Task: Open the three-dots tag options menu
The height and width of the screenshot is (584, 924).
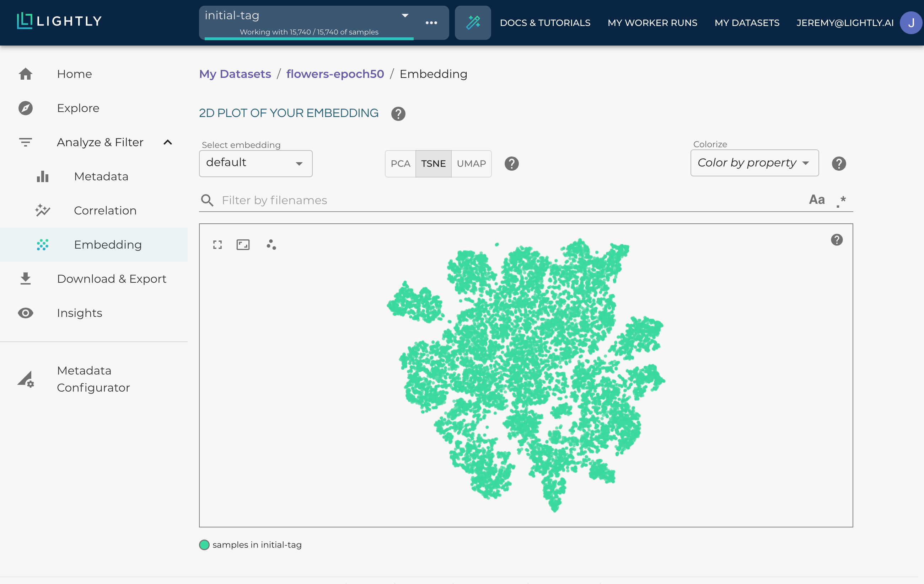Action: coord(431,23)
